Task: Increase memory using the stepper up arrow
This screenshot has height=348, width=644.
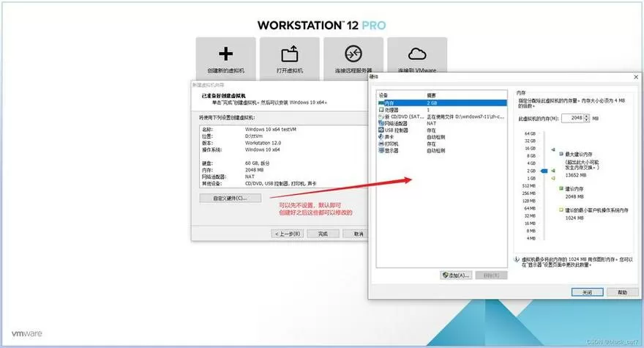Action: click(586, 116)
